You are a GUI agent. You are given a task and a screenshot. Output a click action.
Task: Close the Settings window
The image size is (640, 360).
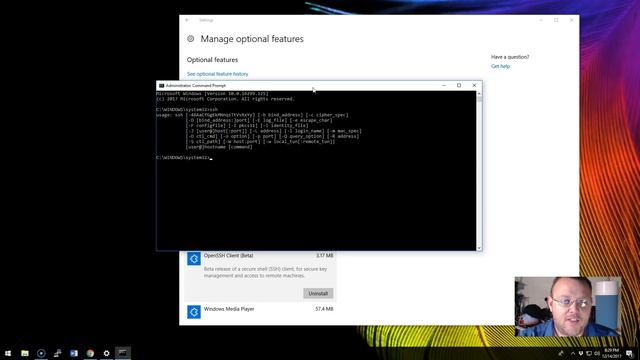[x=571, y=20]
